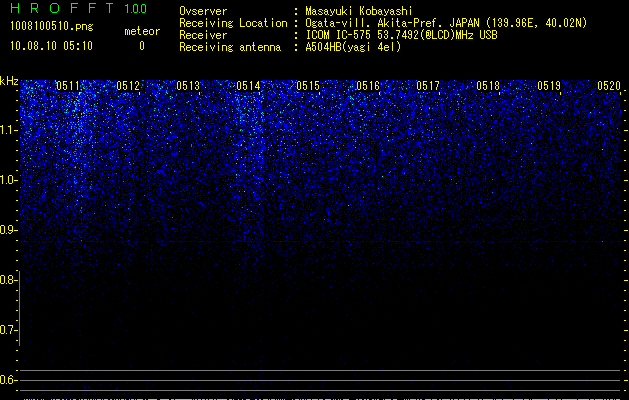Click the Receiver label
629x400 pixels.
[203, 35]
